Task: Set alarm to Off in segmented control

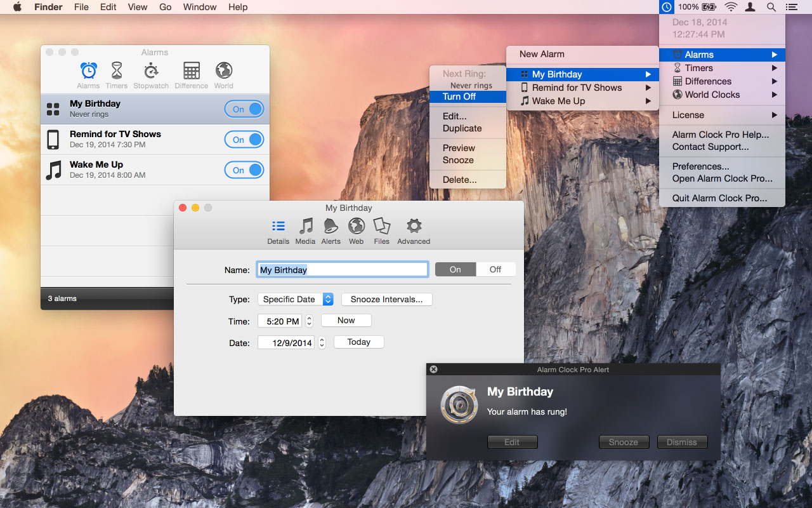Action: 495,269
